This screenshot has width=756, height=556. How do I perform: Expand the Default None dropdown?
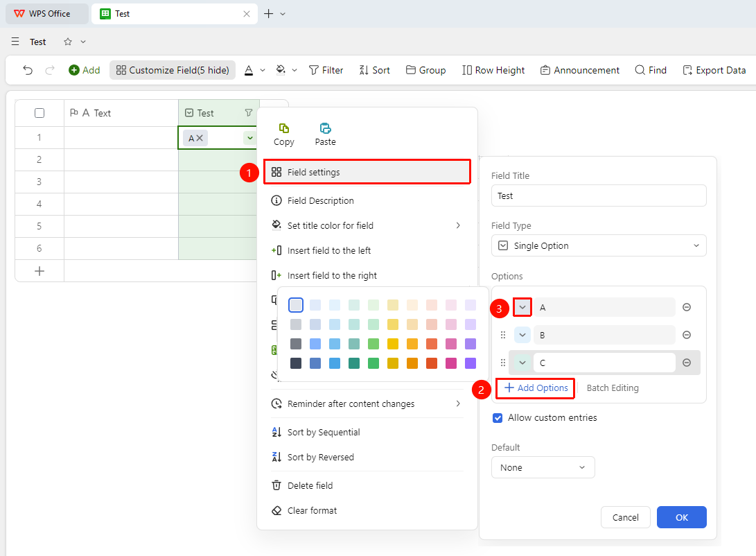[x=543, y=467]
